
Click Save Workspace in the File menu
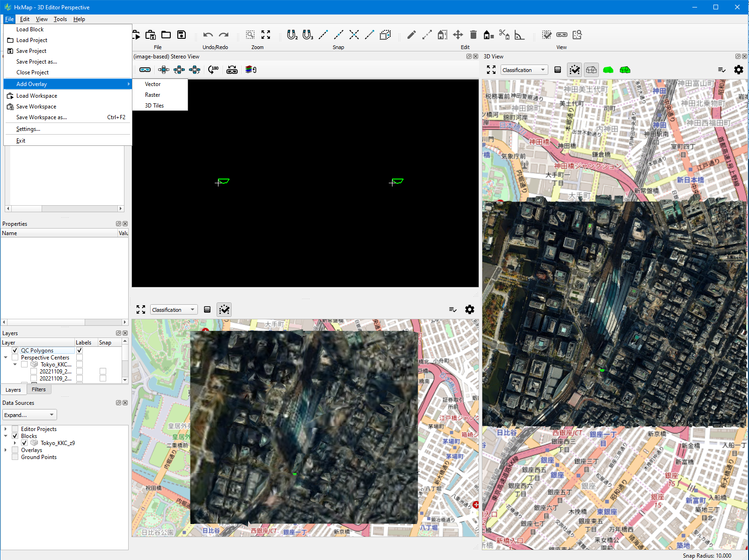point(36,107)
